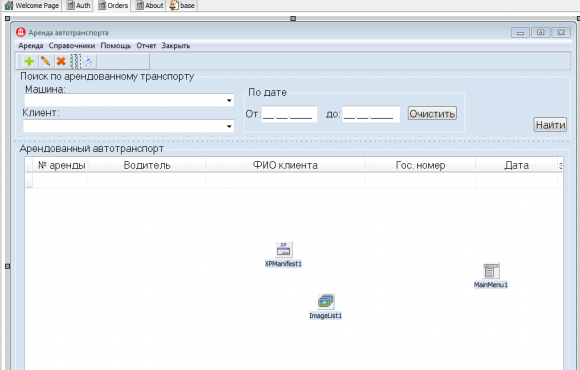Click the Найти button

tap(550, 125)
